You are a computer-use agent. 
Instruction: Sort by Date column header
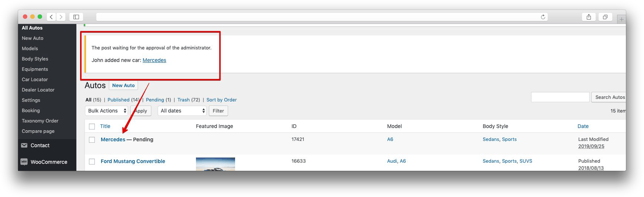583,126
